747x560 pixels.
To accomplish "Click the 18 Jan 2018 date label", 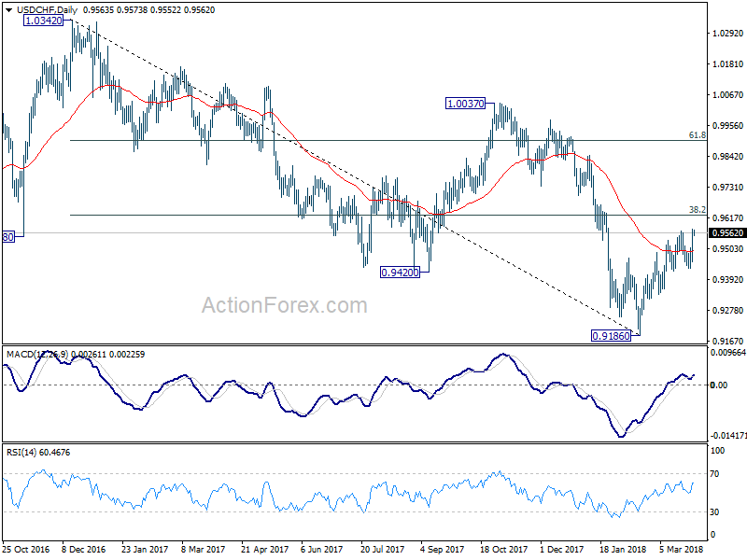I will 623,549.
